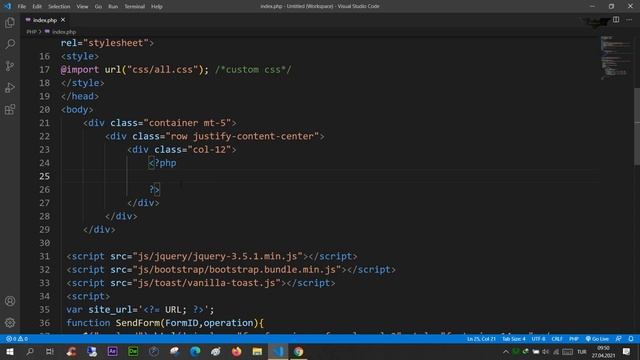The width and height of the screenshot is (640, 360).
Task: Open the Extensions view
Action: click(x=10, y=109)
